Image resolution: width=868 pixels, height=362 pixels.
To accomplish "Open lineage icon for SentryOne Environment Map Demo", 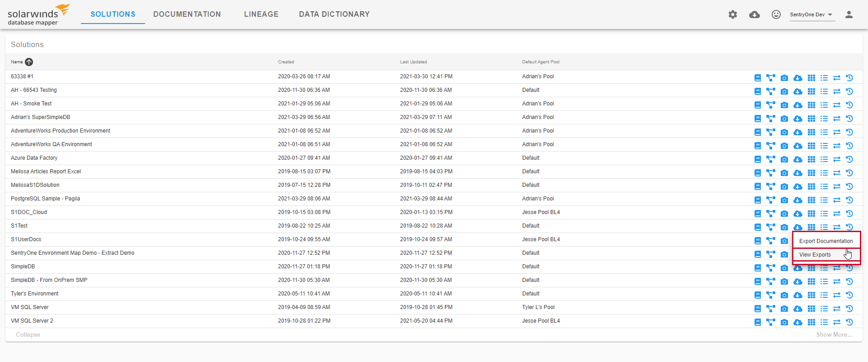I will coord(771,254).
